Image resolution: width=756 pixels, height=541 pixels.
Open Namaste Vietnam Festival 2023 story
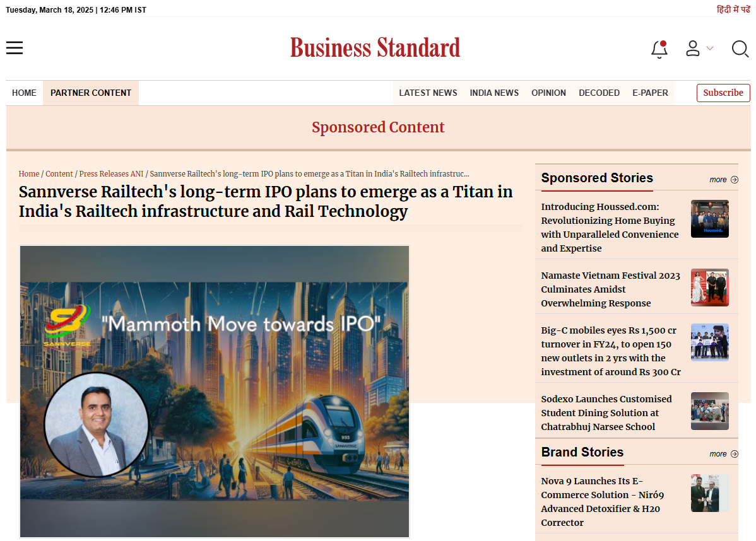point(610,289)
